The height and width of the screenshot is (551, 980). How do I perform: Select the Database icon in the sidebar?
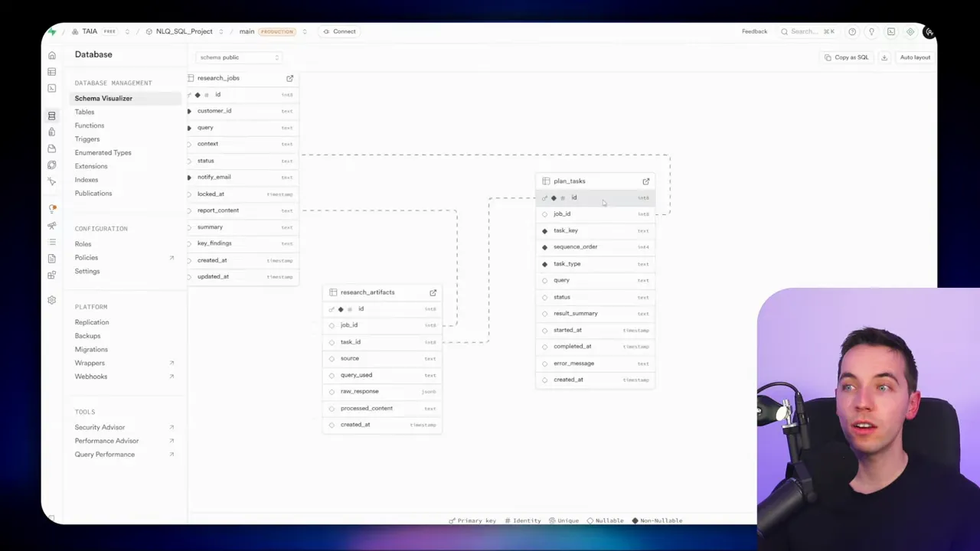[x=51, y=115]
